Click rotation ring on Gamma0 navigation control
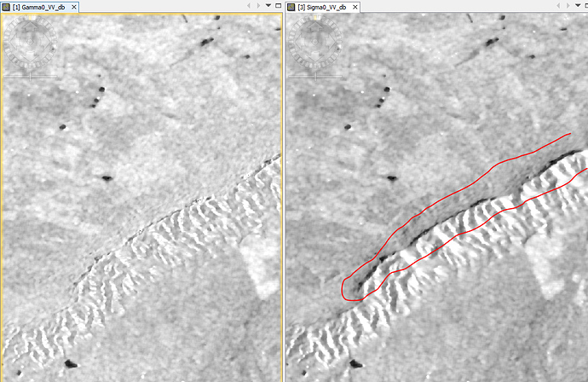The height and width of the screenshot is (382, 588). pyautogui.click(x=31, y=18)
